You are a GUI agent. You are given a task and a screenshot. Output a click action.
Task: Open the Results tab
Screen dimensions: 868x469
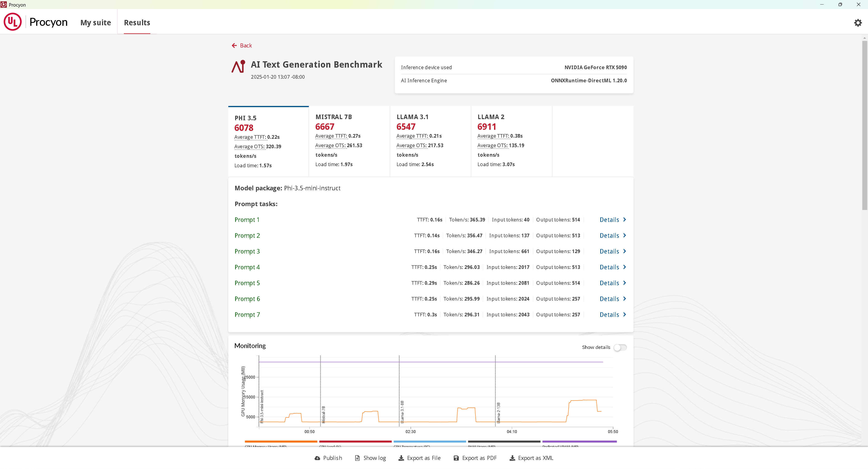point(137,23)
